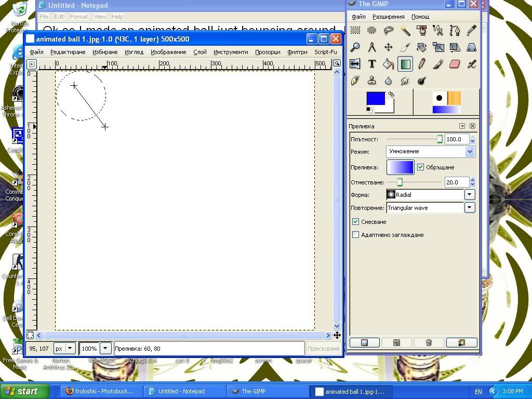The image size is (532, 399).
Task: Swap foreground and background colors
Action: point(391,95)
